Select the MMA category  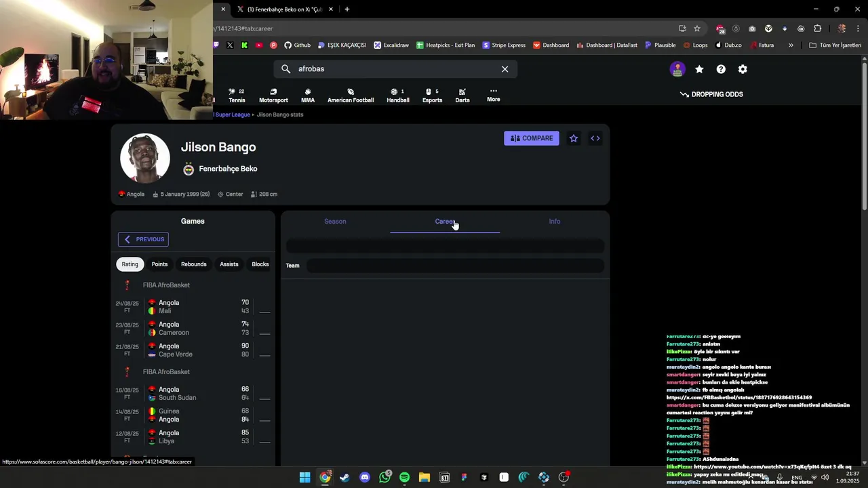[308, 96]
